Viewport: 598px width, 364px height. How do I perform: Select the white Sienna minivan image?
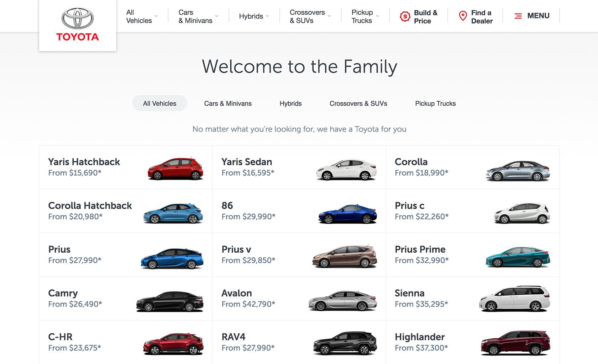pos(515,299)
